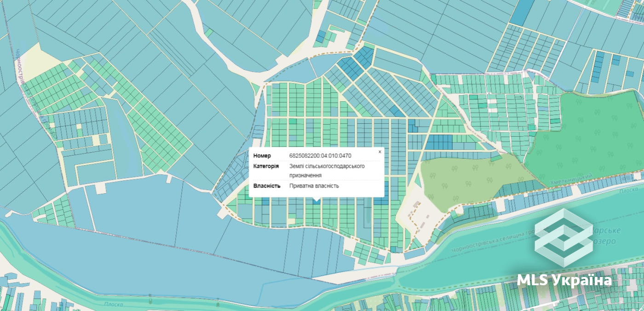The width and height of the screenshot is (644, 311).
Task: Click the Категорія field label
Action: [266, 166]
